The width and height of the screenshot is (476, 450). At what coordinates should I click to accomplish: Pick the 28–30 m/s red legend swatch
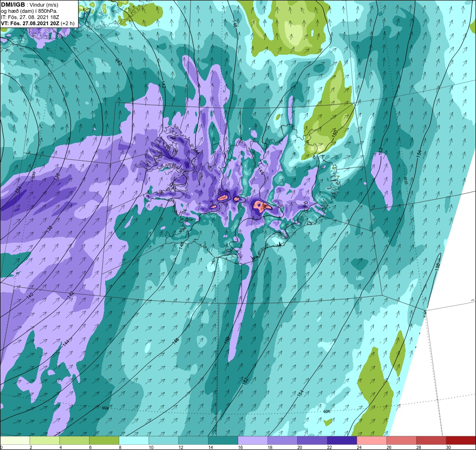point(431,440)
